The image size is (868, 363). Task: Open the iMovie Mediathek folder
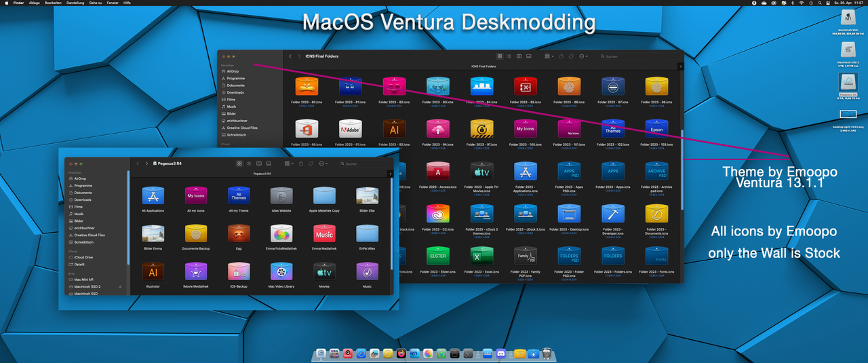click(x=195, y=271)
